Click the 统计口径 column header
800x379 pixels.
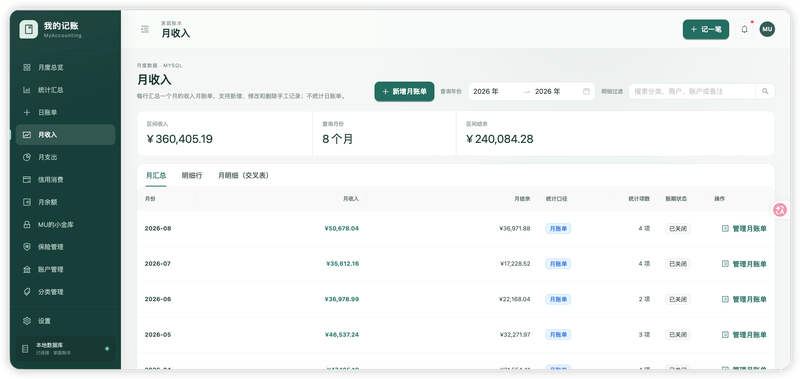click(556, 199)
